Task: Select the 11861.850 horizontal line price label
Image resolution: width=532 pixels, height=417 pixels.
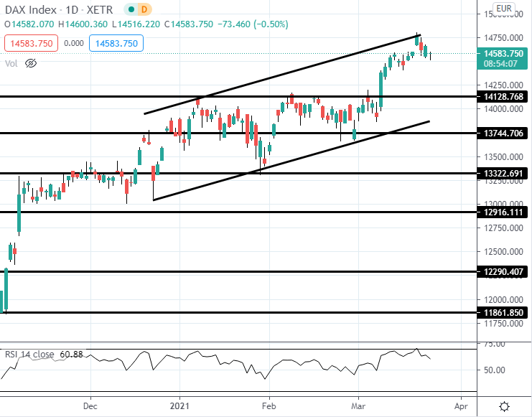Action: (x=503, y=312)
